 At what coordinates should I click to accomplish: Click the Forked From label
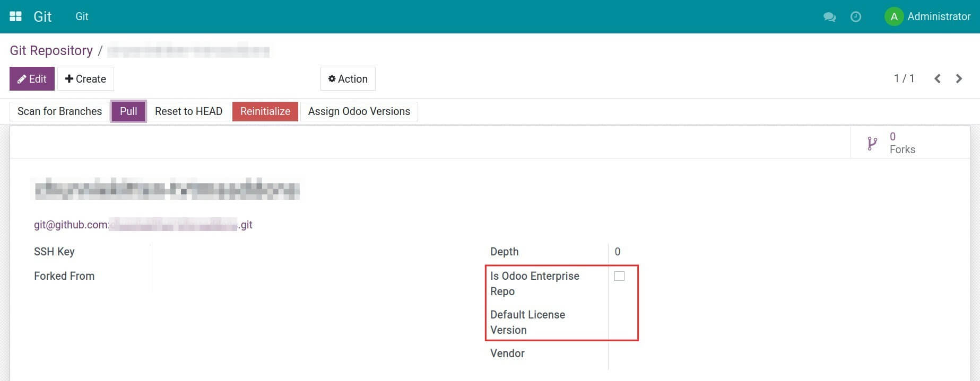click(64, 276)
